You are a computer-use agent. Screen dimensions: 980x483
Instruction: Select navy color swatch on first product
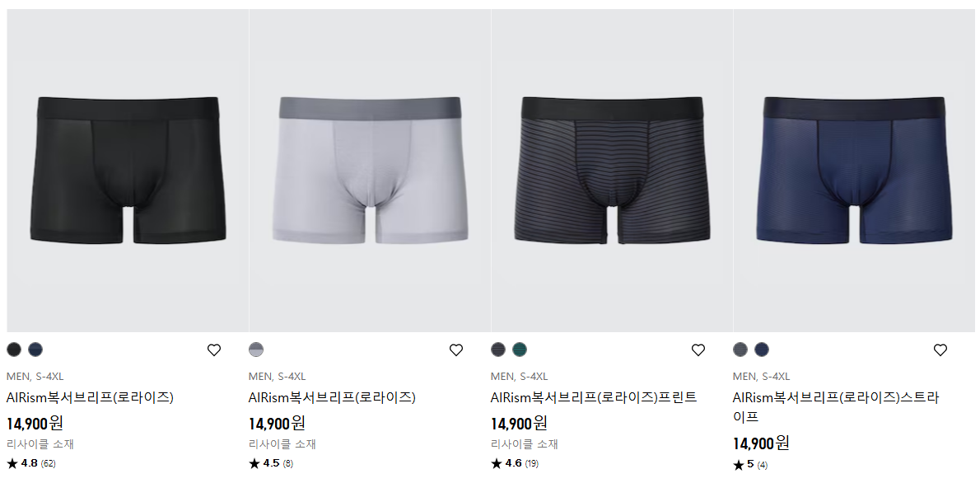(35, 349)
